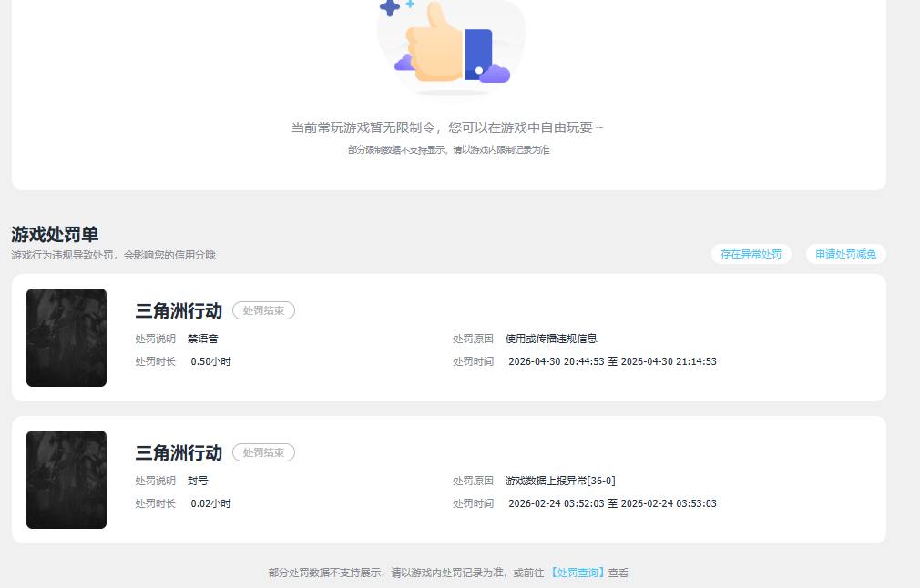Click time range starting 2026-02-24 03:52:03
Viewport: 920px width, 588px height.
(612, 503)
